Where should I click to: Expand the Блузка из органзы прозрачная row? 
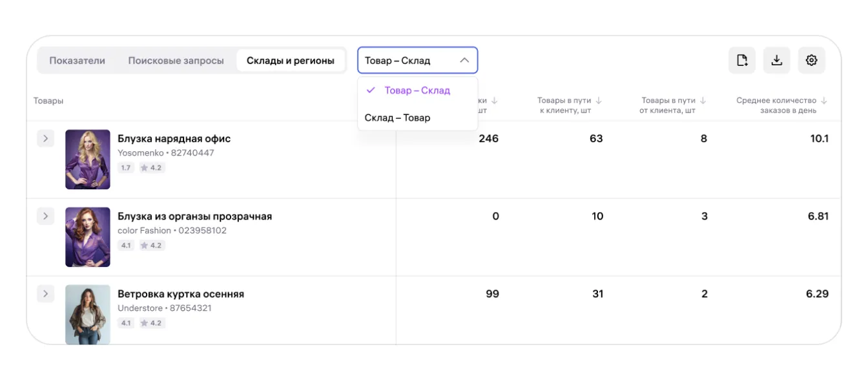45,216
